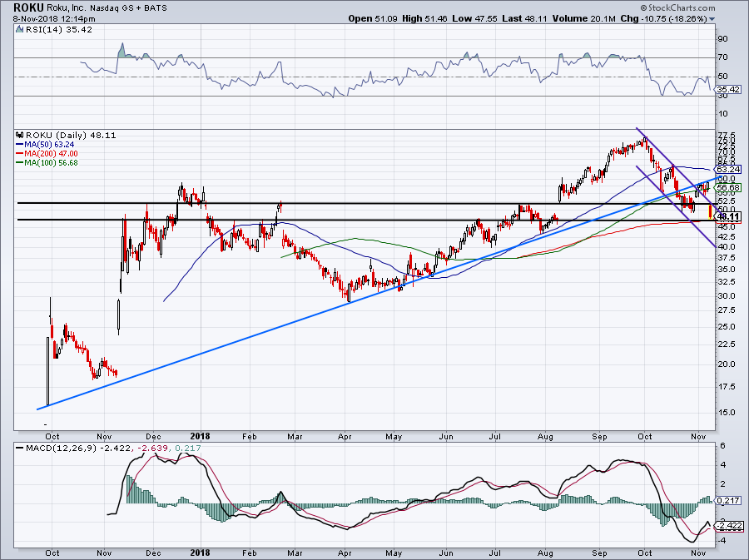Click the RSI legend icon

[x=20, y=30]
